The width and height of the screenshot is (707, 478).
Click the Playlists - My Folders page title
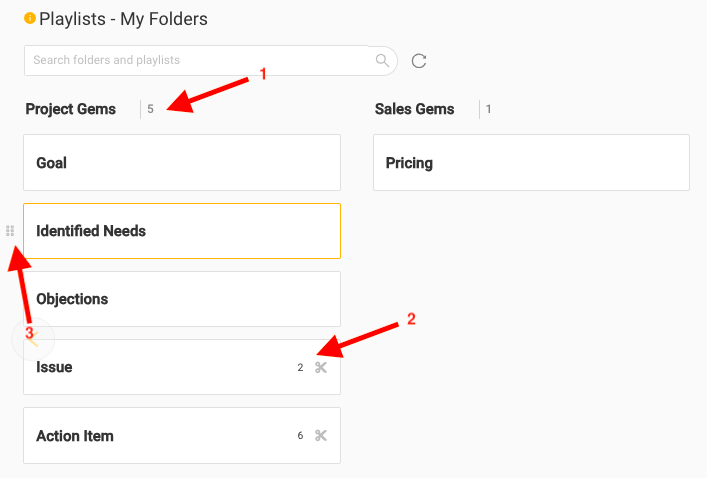[123, 18]
